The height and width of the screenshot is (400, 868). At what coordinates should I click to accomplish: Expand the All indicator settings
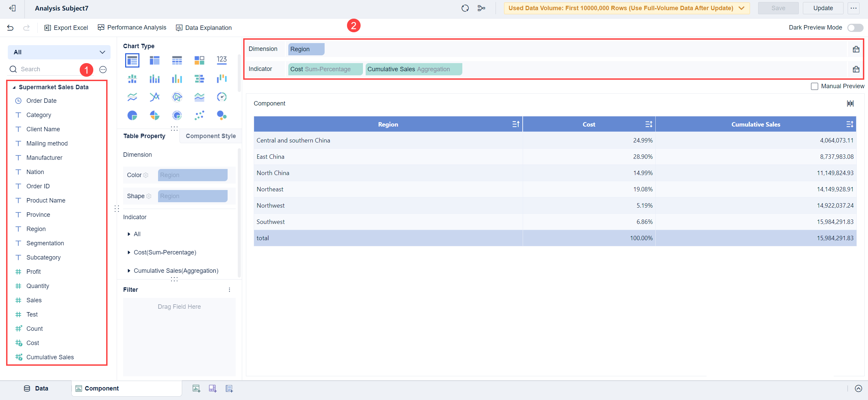129,234
